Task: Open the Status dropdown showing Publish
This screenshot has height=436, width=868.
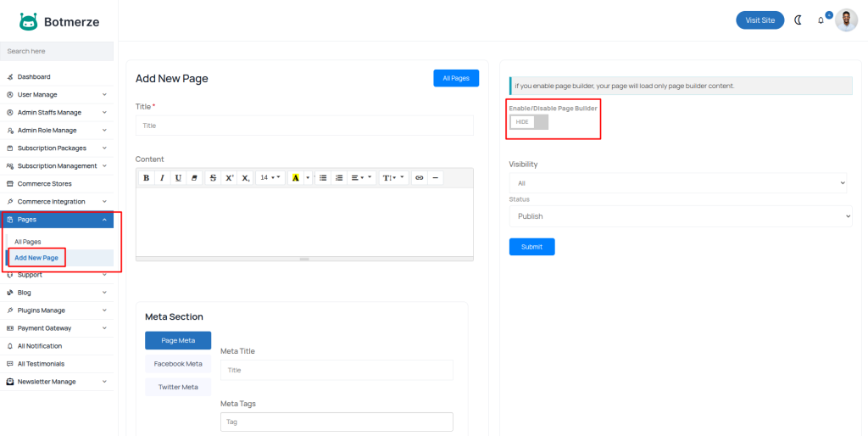Action: point(680,216)
